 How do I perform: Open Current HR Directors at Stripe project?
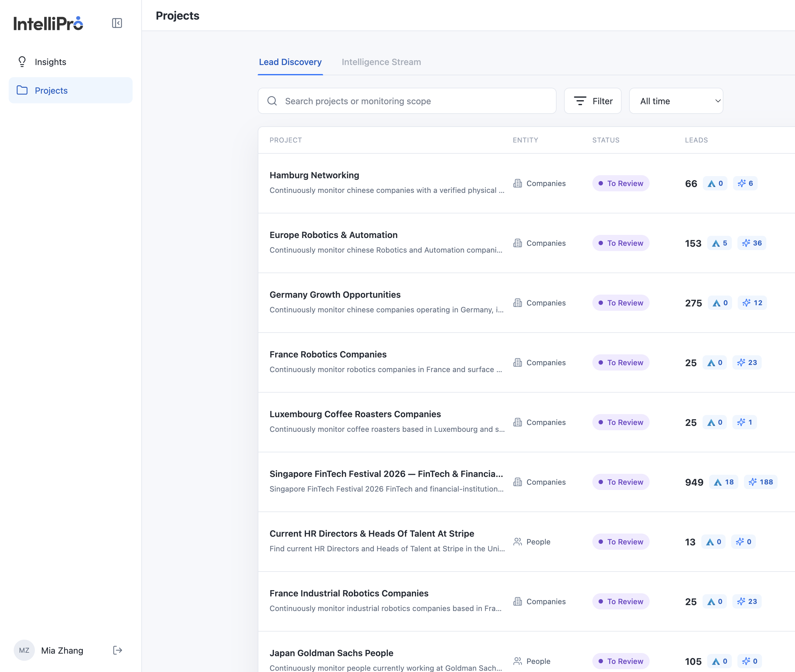pos(372,534)
